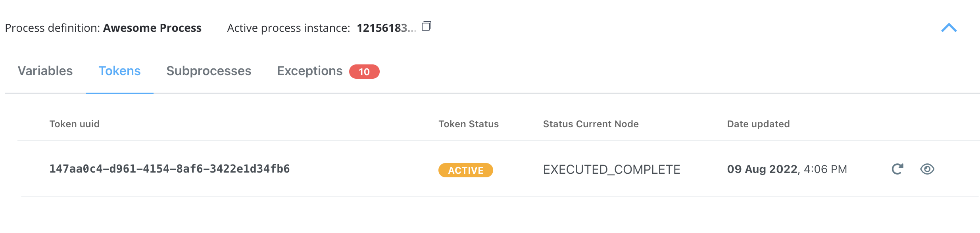Click the truncated instance number 12156183

pos(386,28)
